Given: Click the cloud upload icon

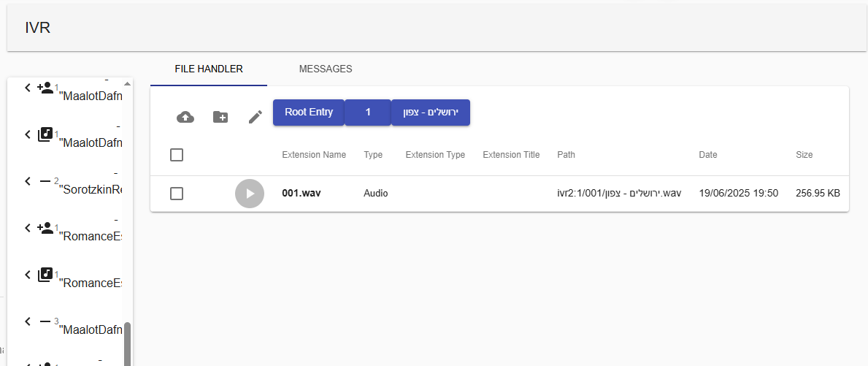Looking at the screenshot, I should click(x=185, y=117).
